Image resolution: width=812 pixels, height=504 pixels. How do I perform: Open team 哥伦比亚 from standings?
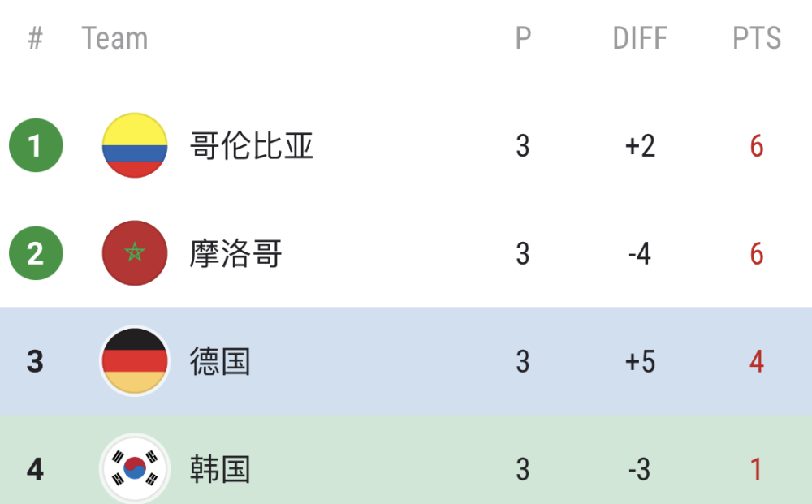pyautogui.click(x=251, y=146)
